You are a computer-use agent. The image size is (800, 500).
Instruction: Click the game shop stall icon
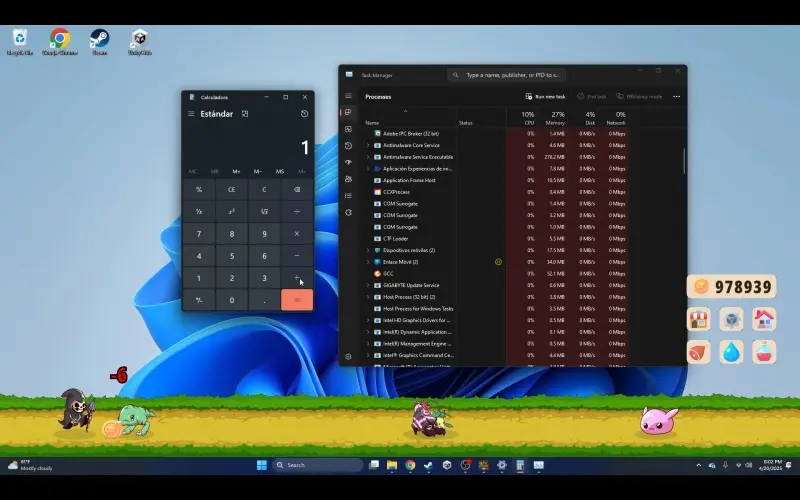[698, 319]
